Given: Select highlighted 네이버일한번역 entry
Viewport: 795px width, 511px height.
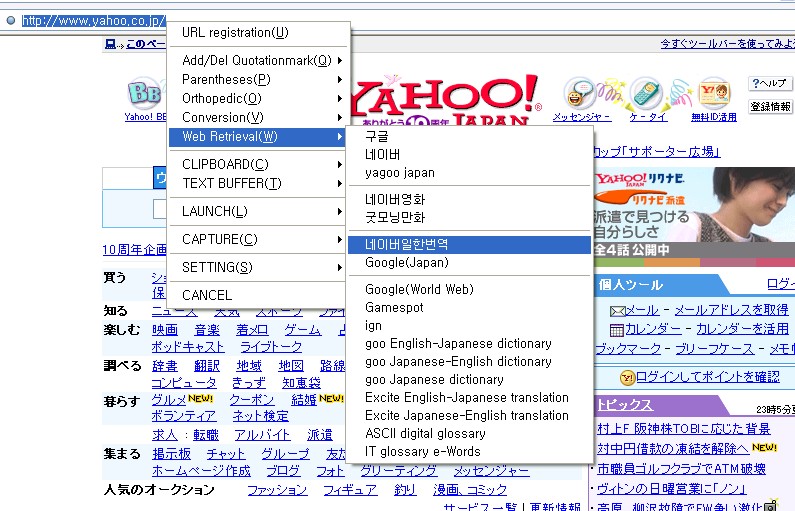Looking at the screenshot, I should (x=469, y=244).
